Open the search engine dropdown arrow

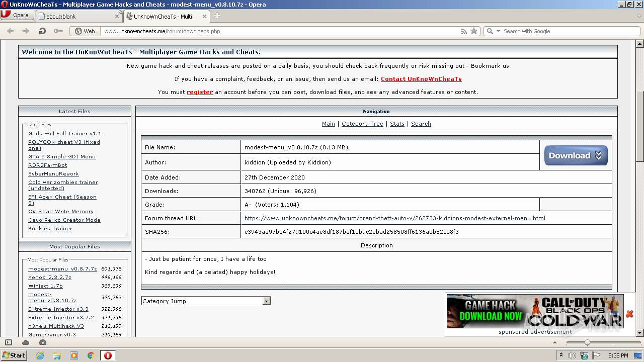[x=498, y=31]
